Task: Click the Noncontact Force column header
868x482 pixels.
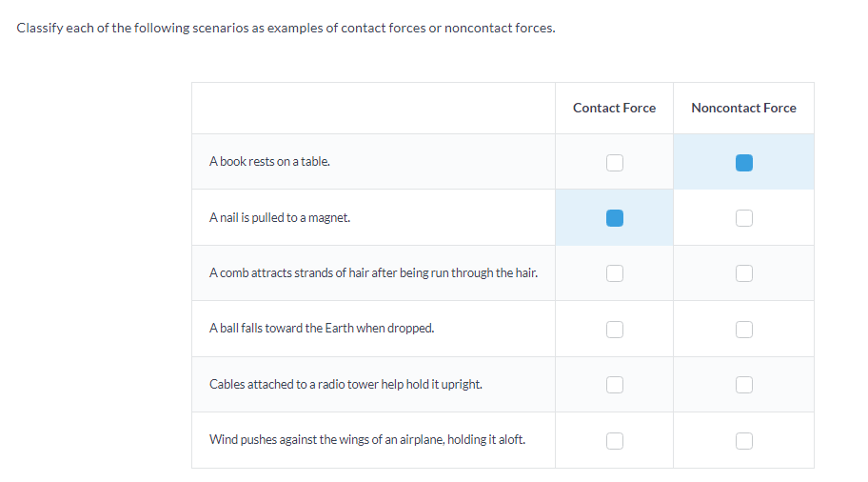Action: click(x=743, y=108)
